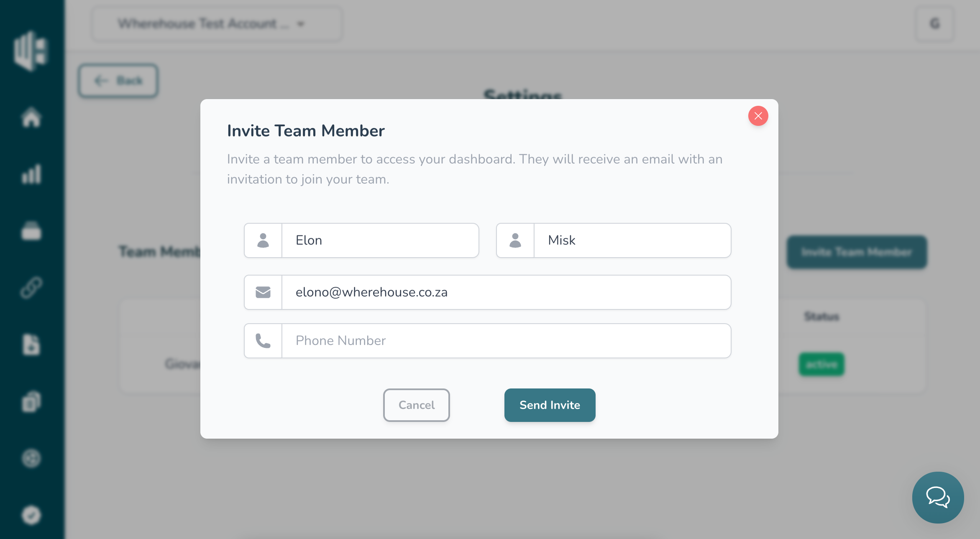Viewport: 980px width, 539px height.
Task: Click the Phone Number input field
Action: tap(506, 341)
